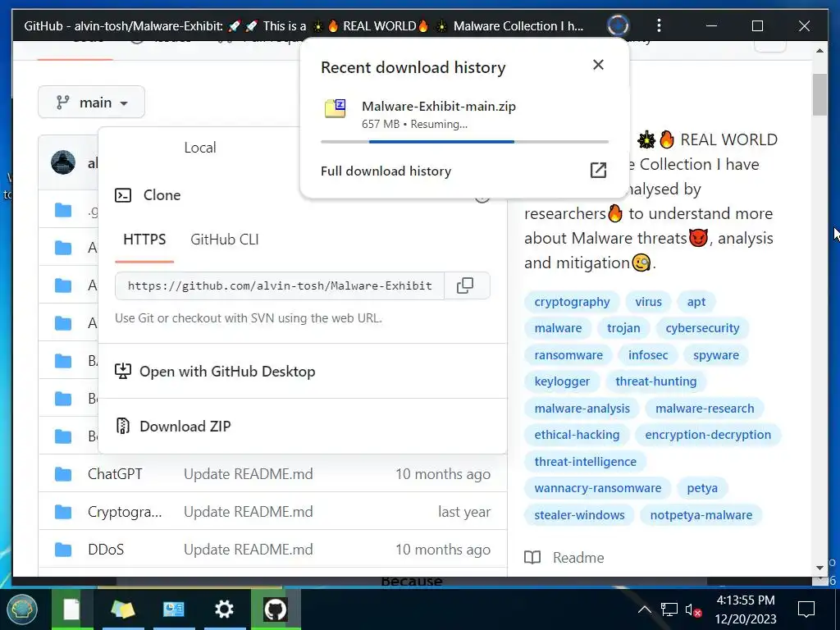Switch to the GitHub taskbar app
The height and width of the screenshot is (630, 840).
pyautogui.click(x=276, y=609)
